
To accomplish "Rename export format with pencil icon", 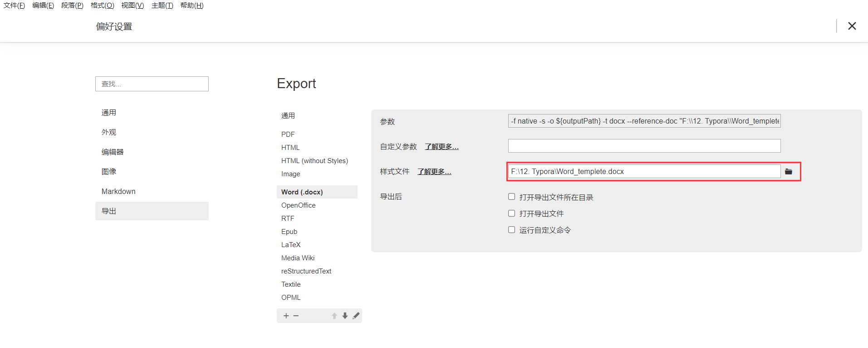I will tap(356, 316).
